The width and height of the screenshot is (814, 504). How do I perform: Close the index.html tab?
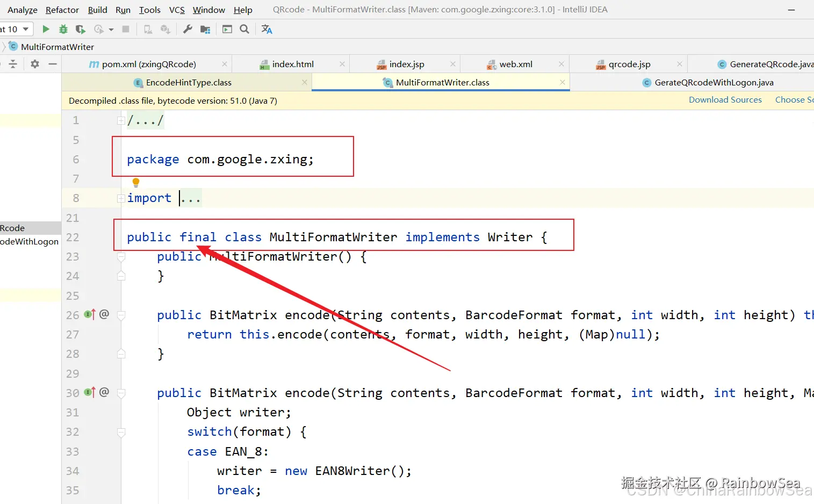(342, 64)
